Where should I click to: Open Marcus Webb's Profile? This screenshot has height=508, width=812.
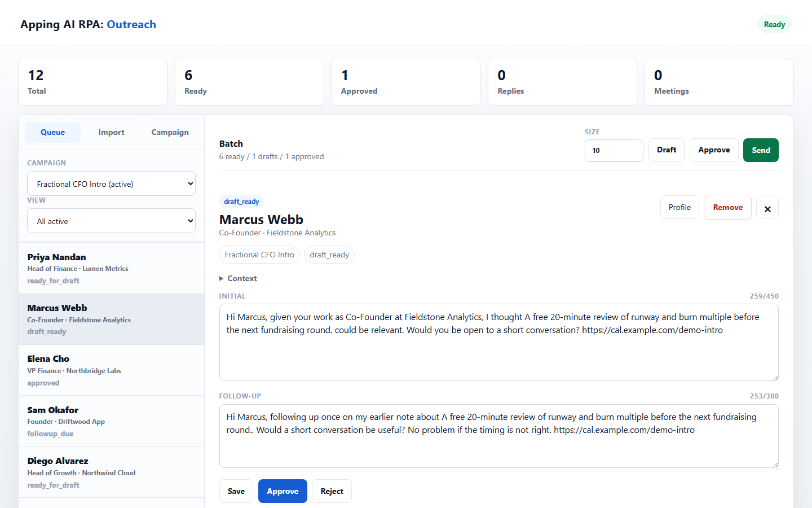679,207
